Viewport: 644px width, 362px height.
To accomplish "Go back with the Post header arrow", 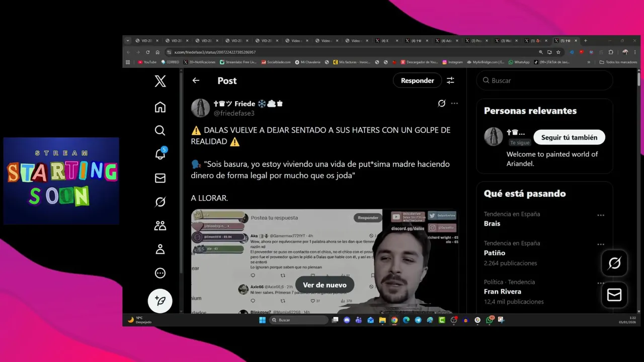I will (196, 80).
